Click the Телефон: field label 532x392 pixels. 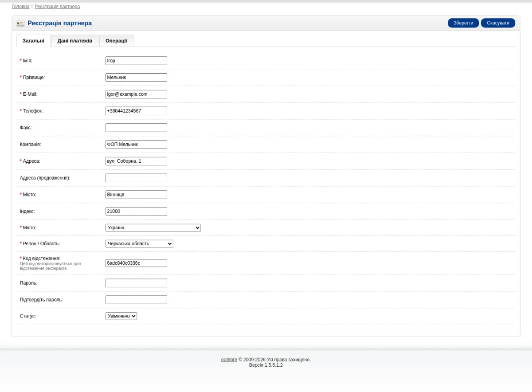coord(33,111)
